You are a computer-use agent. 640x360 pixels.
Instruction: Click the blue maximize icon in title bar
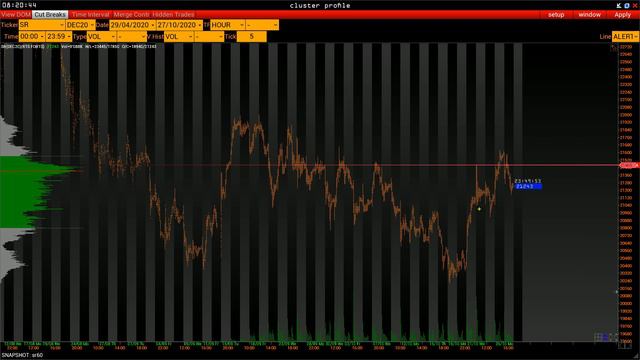pyautogui.click(x=627, y=5)
